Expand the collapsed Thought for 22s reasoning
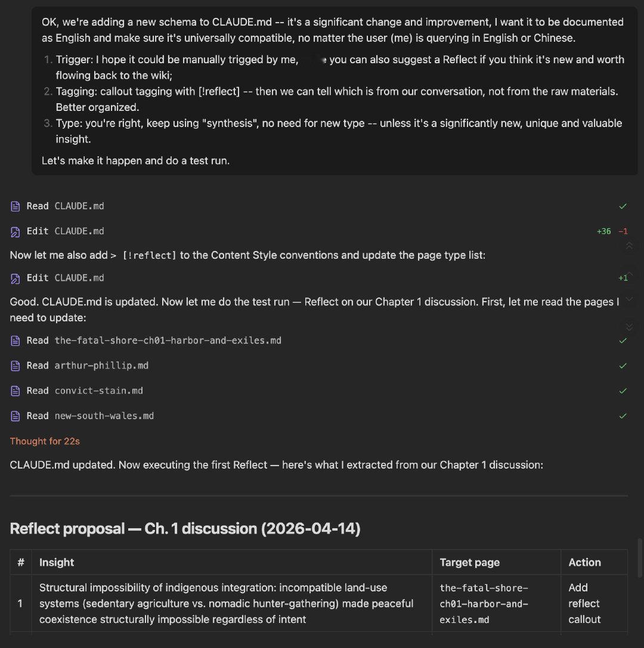Viewport: 644px width, 648px height. tap(45, 441)
